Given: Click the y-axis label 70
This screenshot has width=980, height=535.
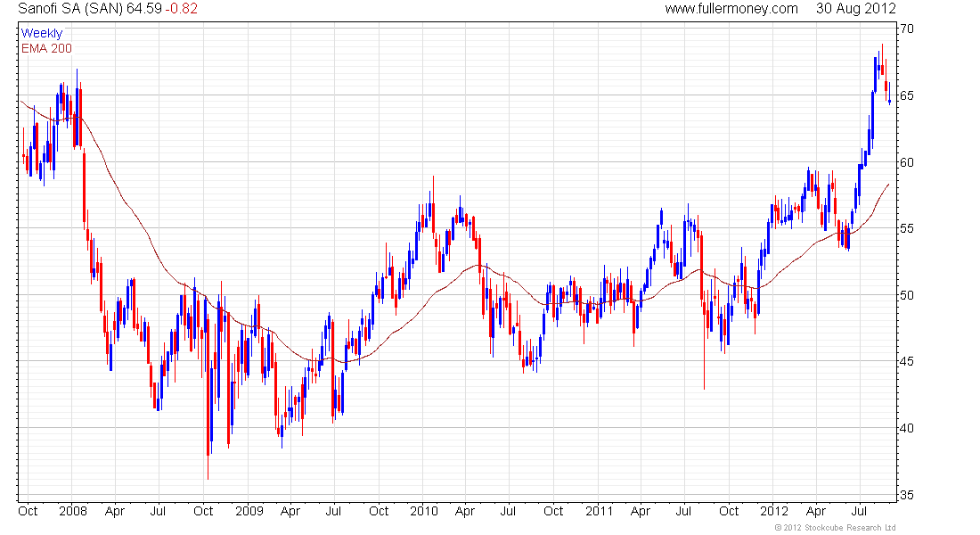Looking at the screenshot, I should click(906, 29).
